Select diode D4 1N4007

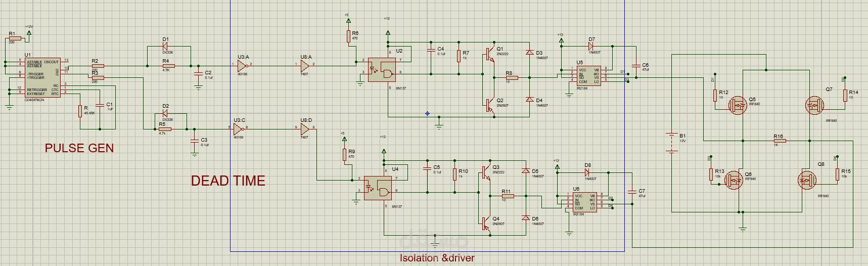tap(529, 100)
